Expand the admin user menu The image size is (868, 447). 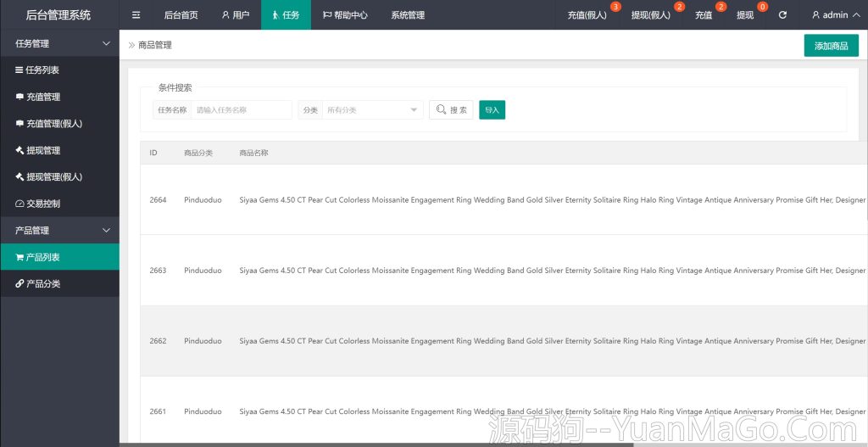(x=835, y=14)
